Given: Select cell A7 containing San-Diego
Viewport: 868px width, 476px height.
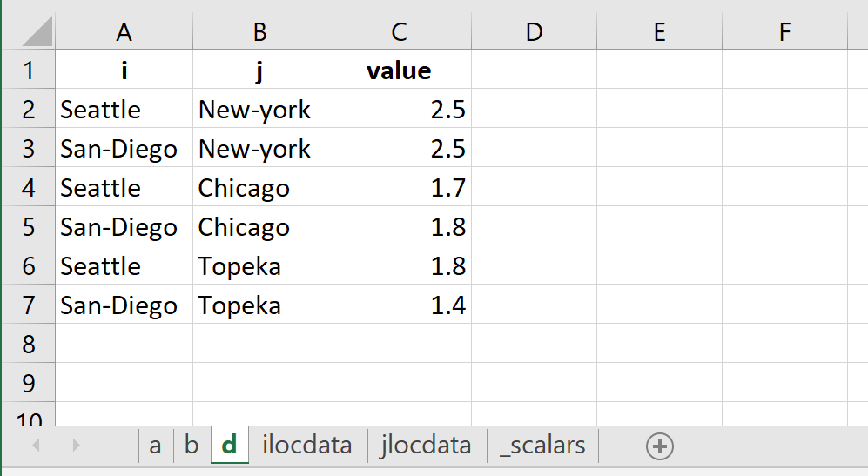Looking at the screenshot, I should coord(124,305).
